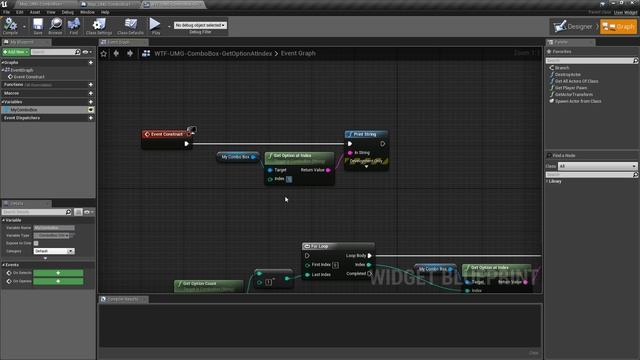Add On Opening event
Viewport: 640px width, 360px height.
(x=58, y=281)
